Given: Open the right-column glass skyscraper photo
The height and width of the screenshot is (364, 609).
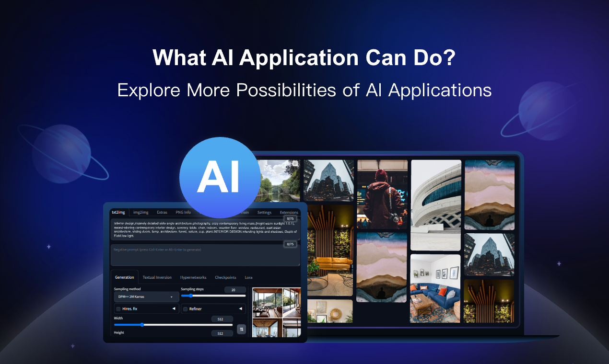Looking at the screenshot, I should [x=490, y=254].
